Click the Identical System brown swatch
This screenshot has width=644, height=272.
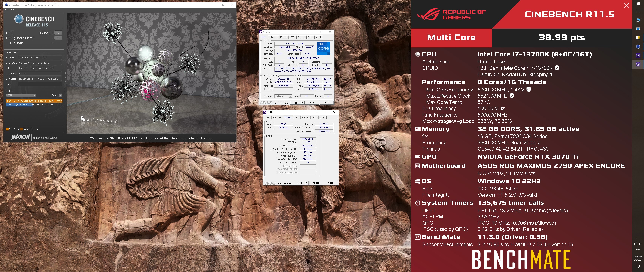pyautogui.click(x=22, y=129)
